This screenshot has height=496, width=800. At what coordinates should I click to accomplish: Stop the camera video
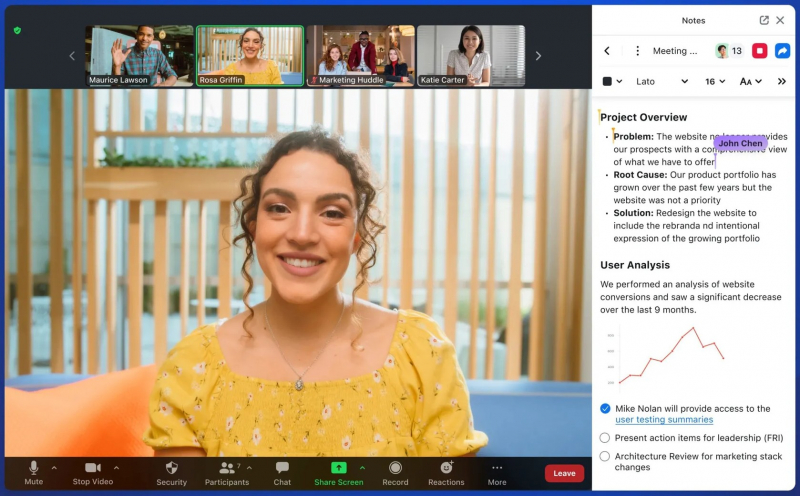93,471
